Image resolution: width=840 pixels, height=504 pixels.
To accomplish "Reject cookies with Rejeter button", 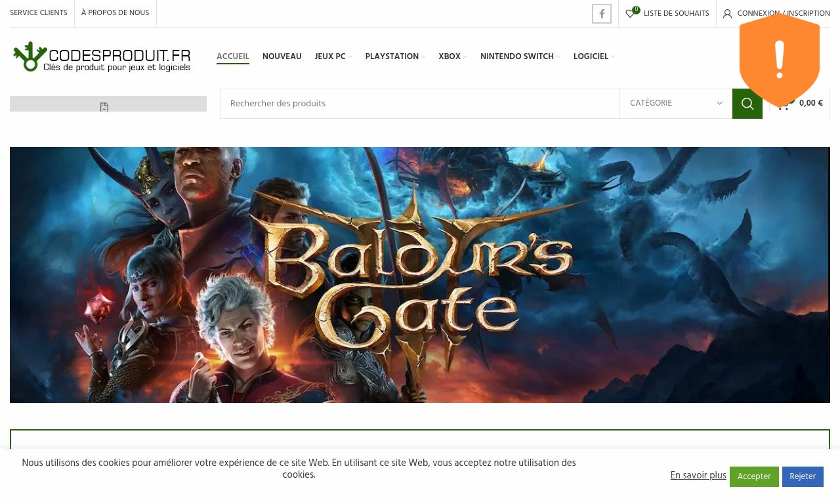I will [803, 476].
